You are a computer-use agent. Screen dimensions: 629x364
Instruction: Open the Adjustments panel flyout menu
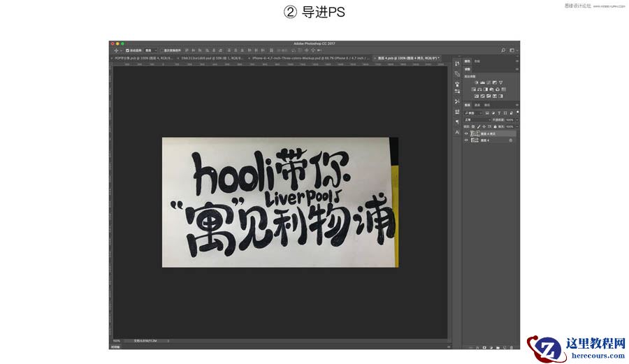[517, 69]
